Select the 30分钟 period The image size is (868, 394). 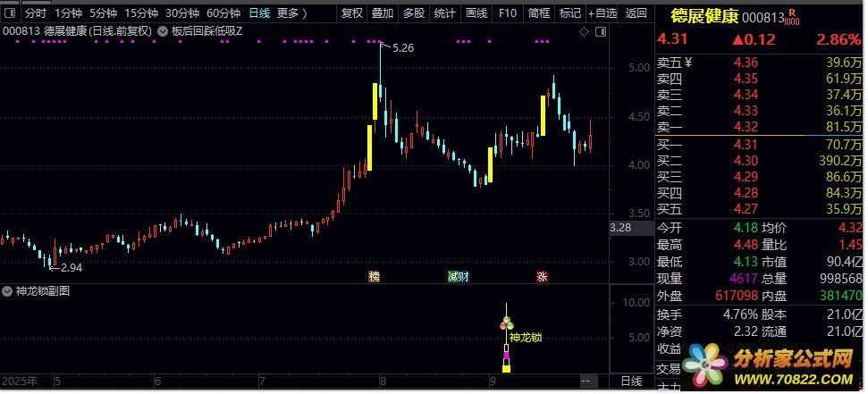pyautogui.click(x=182, y=13)
